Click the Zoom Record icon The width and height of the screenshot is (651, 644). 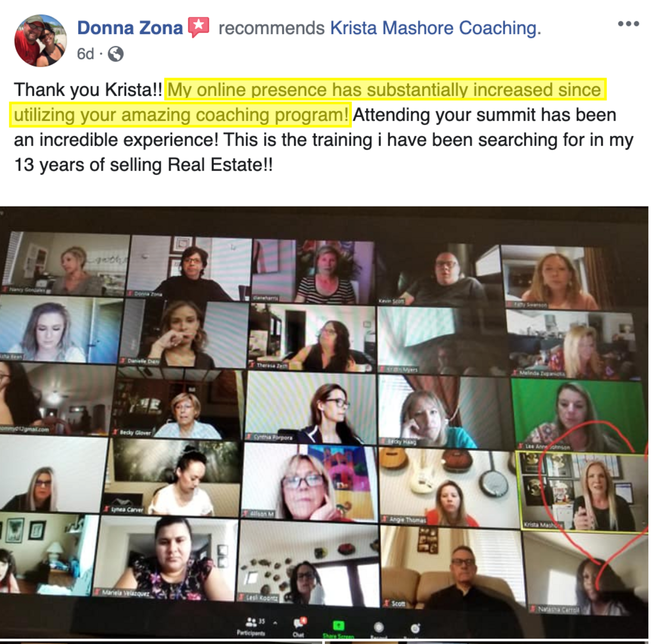[379, 627]
